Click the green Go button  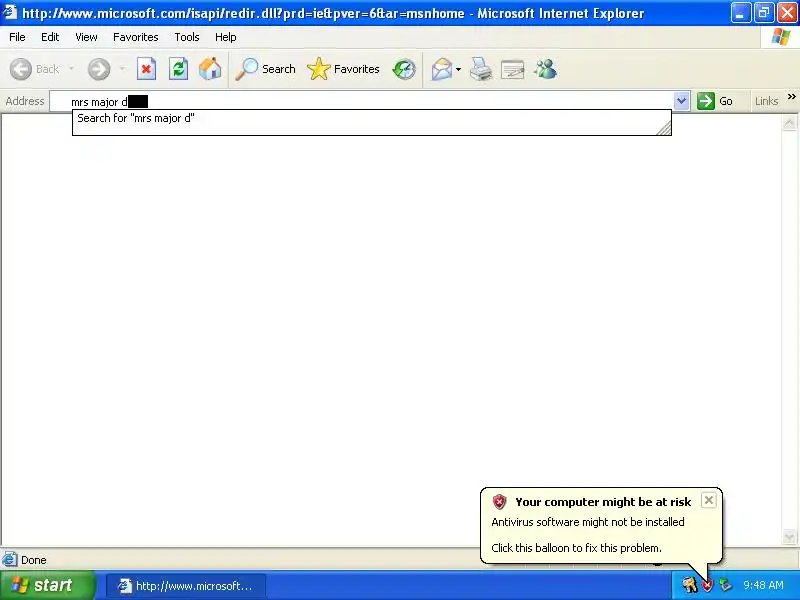(715, 101)
